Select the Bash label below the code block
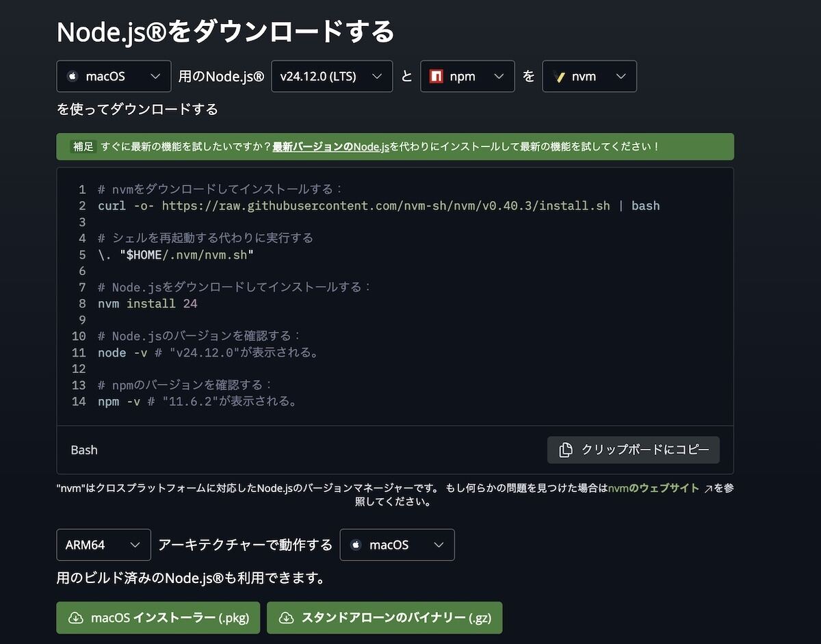This screenshot has height=644, width=821. pyautogui.click(x=83, y=450)
